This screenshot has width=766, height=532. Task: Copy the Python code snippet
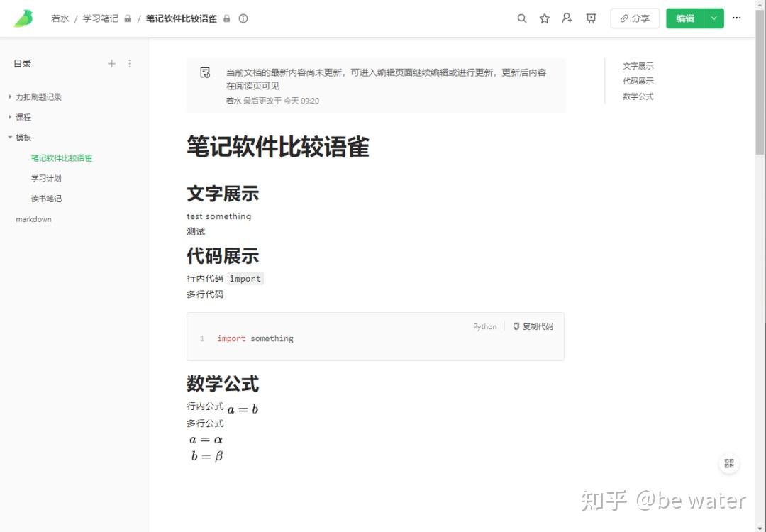[533, 326]
